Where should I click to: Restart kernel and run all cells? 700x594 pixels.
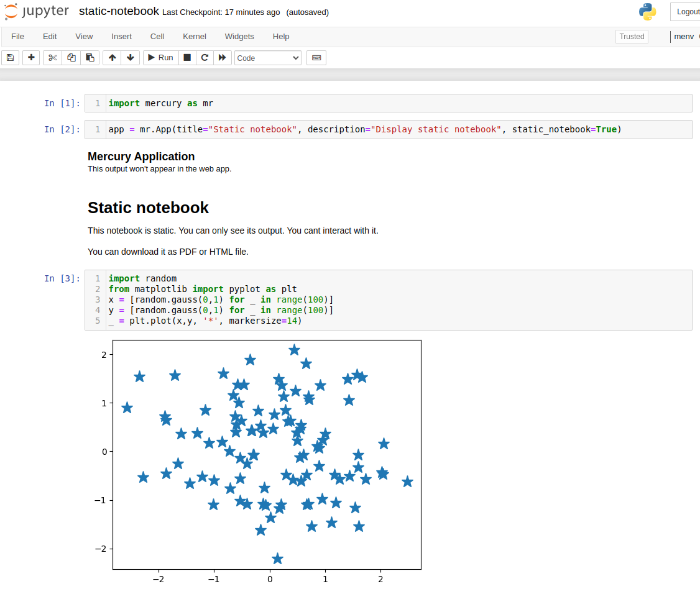(x=222, y=58)
